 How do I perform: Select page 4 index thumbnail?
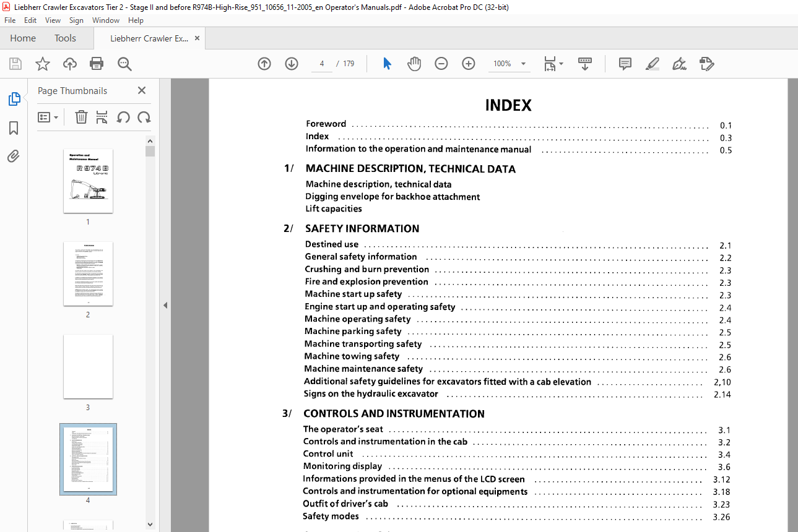point(88,459)
